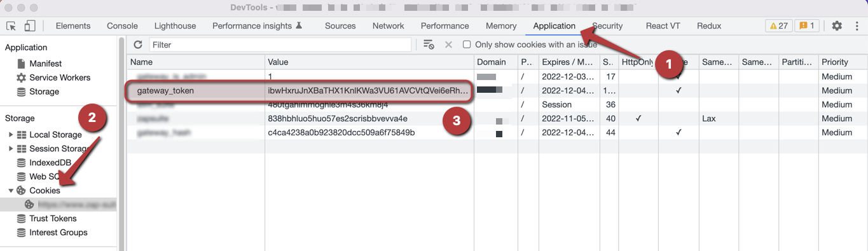868x251 pixels.
Task: Sort cookies by Expires column
Action: click(568, 62)
